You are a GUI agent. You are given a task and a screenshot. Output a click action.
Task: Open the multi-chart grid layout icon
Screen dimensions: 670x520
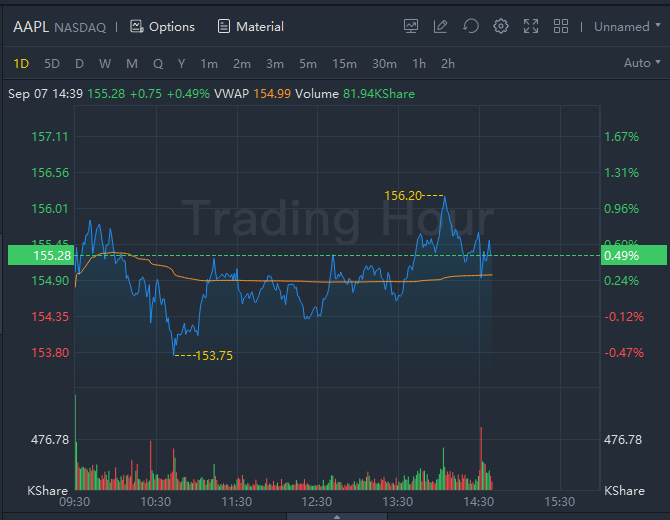561,26
